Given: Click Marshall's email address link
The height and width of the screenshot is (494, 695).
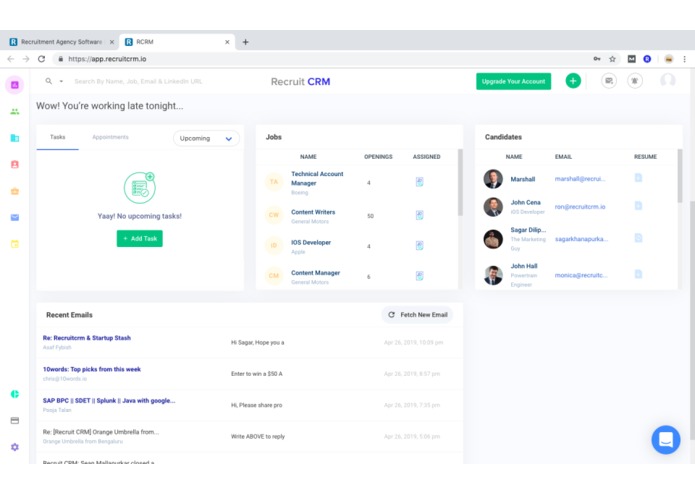Looking at the screenshot, I should pyautogui.click(x=580, y=179).
